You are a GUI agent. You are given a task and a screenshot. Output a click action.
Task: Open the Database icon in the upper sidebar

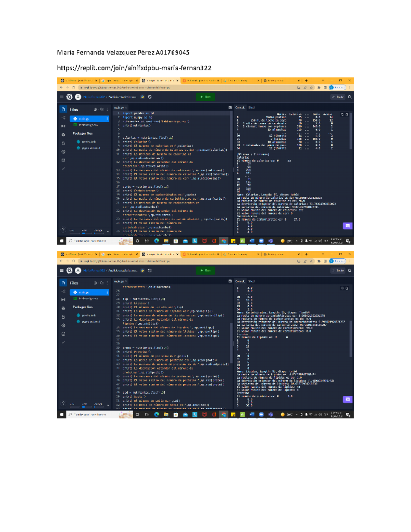click(x=63, y=160)
